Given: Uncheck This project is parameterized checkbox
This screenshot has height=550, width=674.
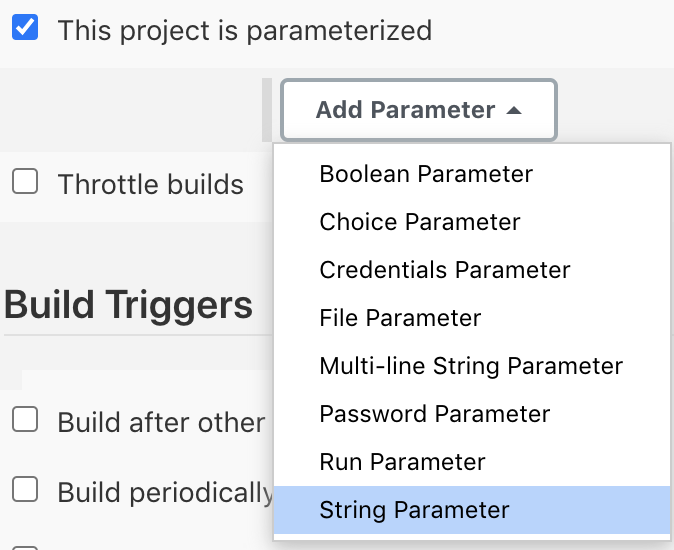Looking at the screenshot, I should pyautogui.click(x=25, y=27).
